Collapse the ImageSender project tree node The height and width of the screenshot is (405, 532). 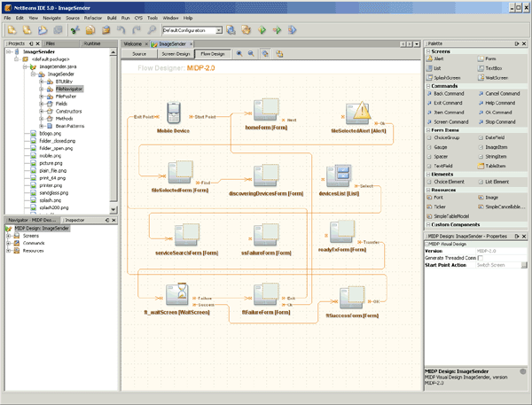pos(10,51)
